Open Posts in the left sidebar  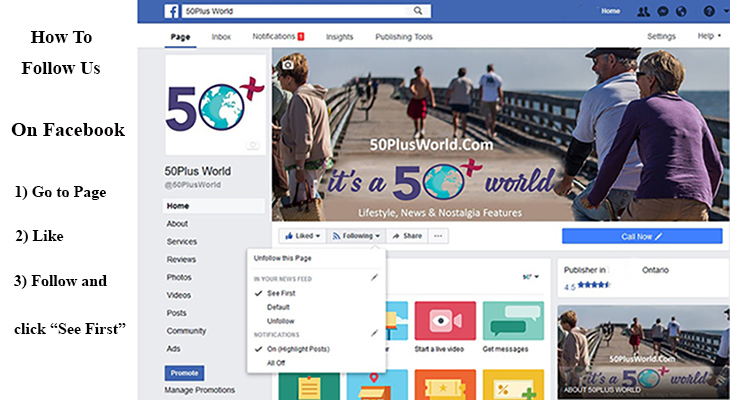(176, 313)
